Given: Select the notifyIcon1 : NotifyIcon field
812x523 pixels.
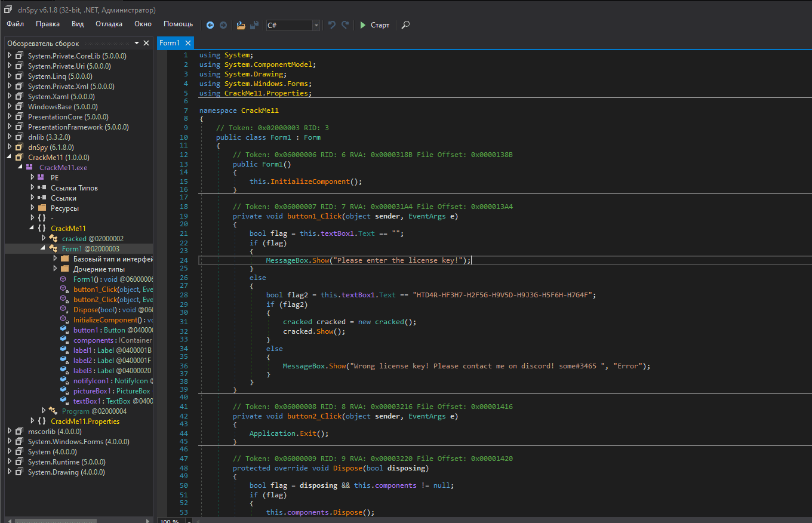Looking at the screenshot, I should point(113,380).
